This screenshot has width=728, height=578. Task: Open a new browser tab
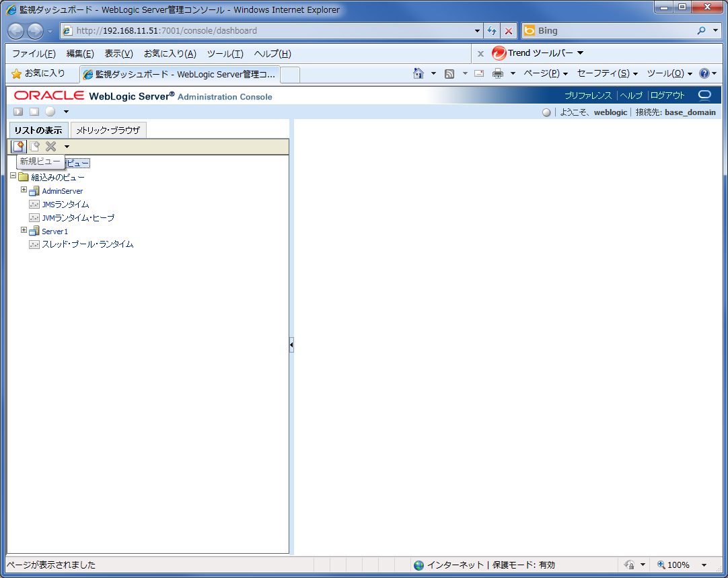tap(290, 75)
